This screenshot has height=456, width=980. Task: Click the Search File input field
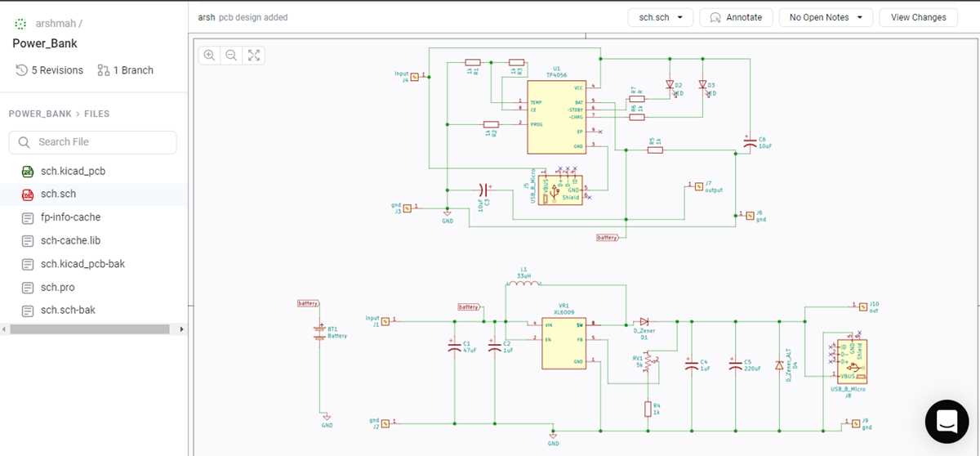click(92, 142)
